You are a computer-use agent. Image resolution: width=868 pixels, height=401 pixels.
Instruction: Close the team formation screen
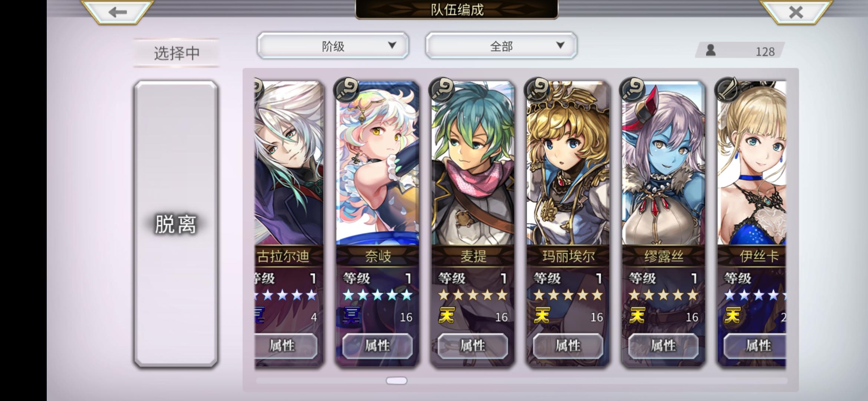(x=796, y=12)
